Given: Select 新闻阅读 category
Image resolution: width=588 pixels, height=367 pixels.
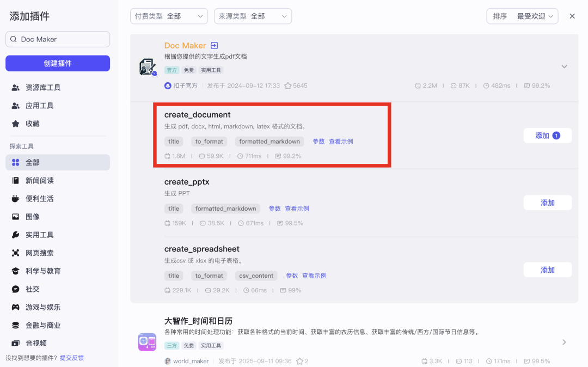Looking at the screenshot, I should tap(39, 181).
